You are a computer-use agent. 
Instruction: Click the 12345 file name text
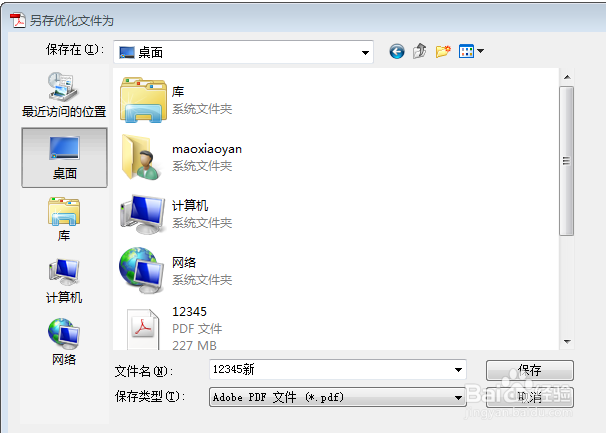click(189, 312)
